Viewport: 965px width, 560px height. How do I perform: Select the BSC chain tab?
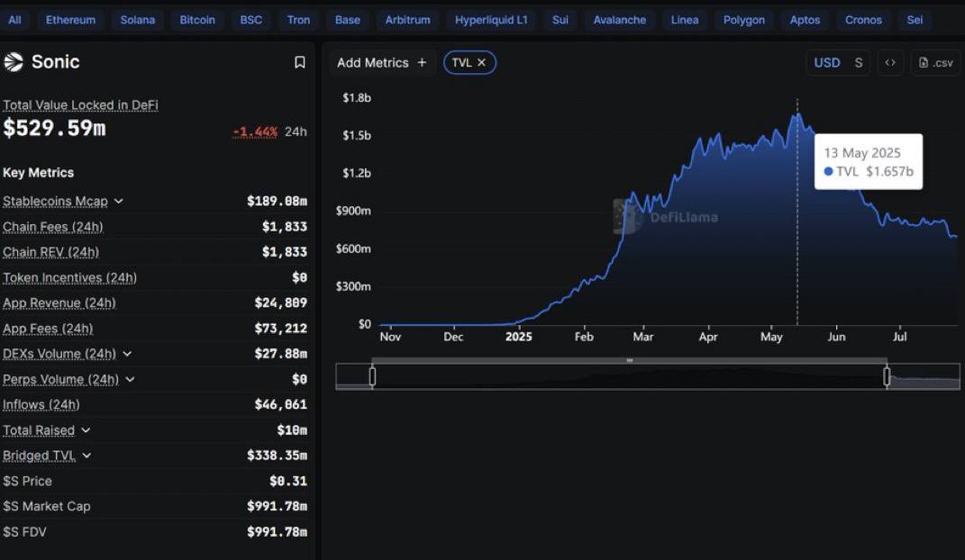pos(251,20)
